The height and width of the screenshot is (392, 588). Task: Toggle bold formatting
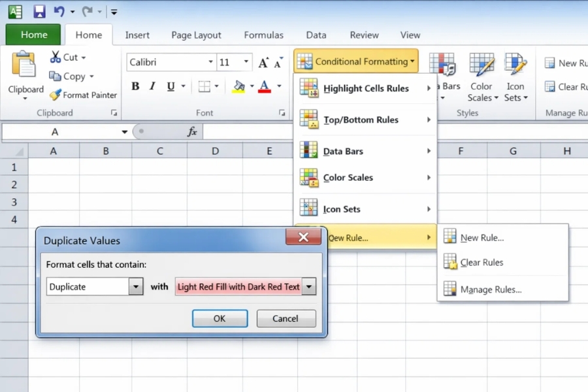135,86
